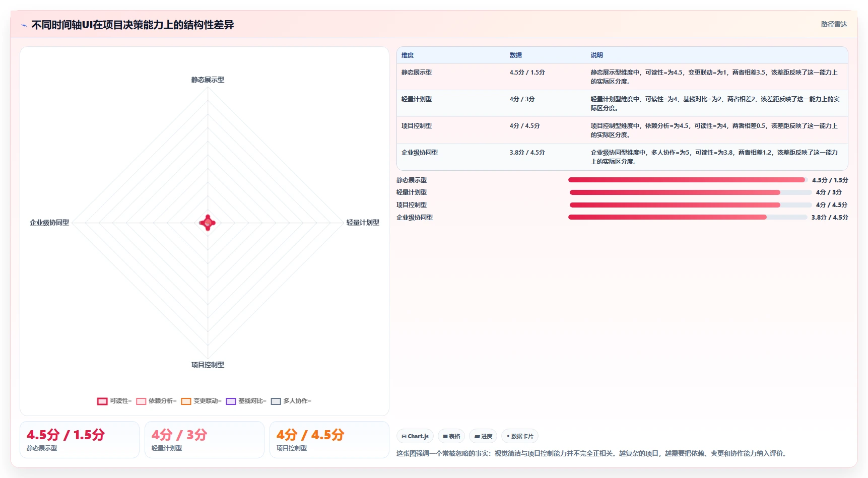Open the 项目控制型 summary card
This screenshot has height=478, width=868.
329,440
